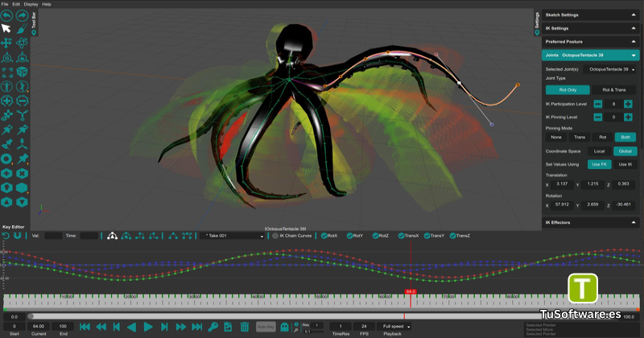The height and width of the screenshot is (338, 644).
Task: Click the red 64.0 timeline frame marker
Action: click(x=411, y=291)
